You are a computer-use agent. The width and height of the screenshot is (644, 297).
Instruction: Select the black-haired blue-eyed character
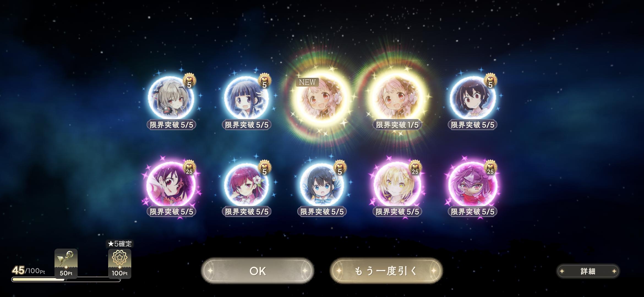[322, 185]
